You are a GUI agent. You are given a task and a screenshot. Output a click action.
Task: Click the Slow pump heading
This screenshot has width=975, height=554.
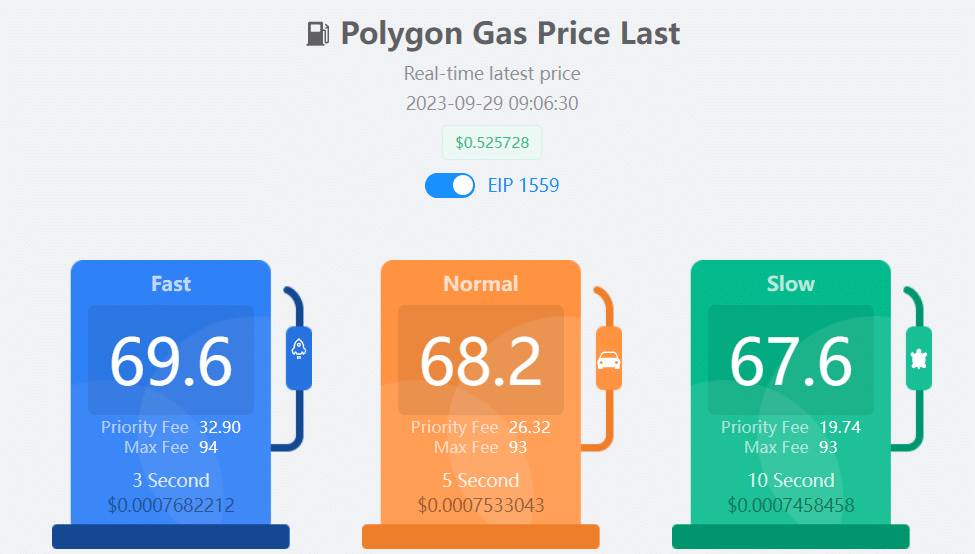pos(790,284)
